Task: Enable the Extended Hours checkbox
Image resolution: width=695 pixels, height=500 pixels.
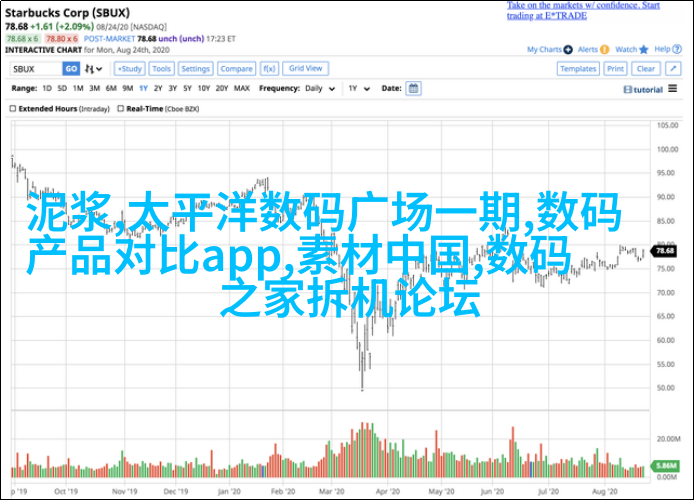Action: (13, 109)
